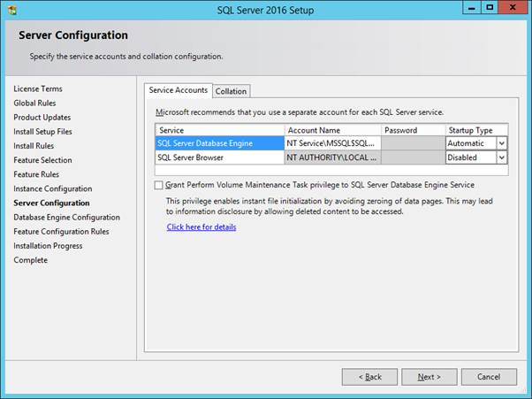Click the Startup Type column header
This screenshot has width=532, height=399.
(x=476, y=130)
